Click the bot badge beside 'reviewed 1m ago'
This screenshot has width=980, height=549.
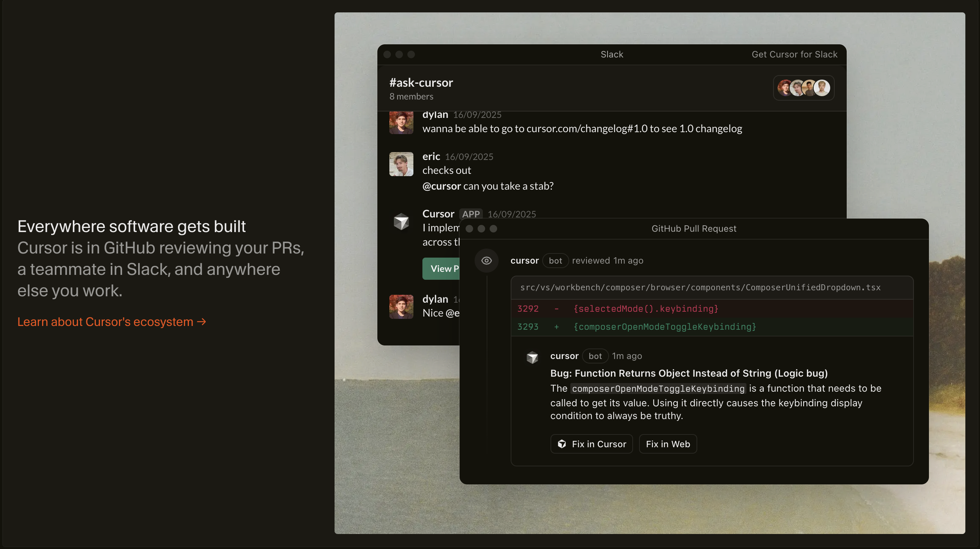click(x=555, y=261)
